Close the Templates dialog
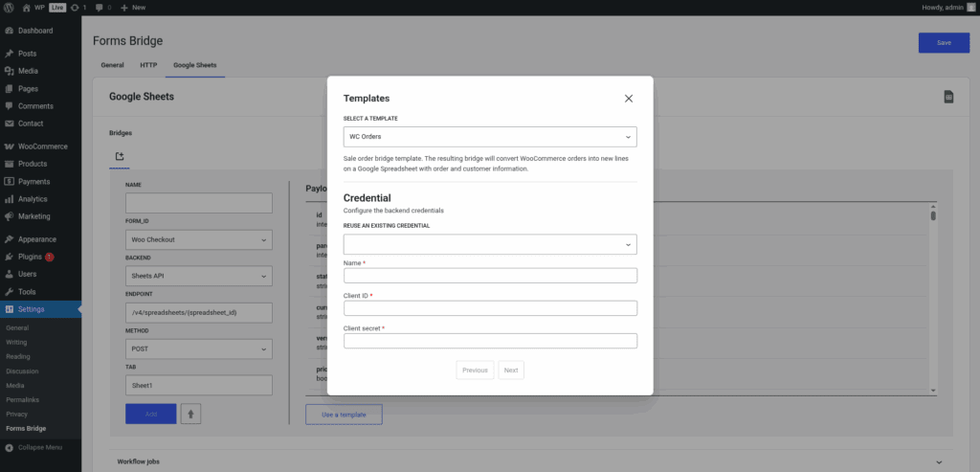980x472 pixels. (629, 99)
